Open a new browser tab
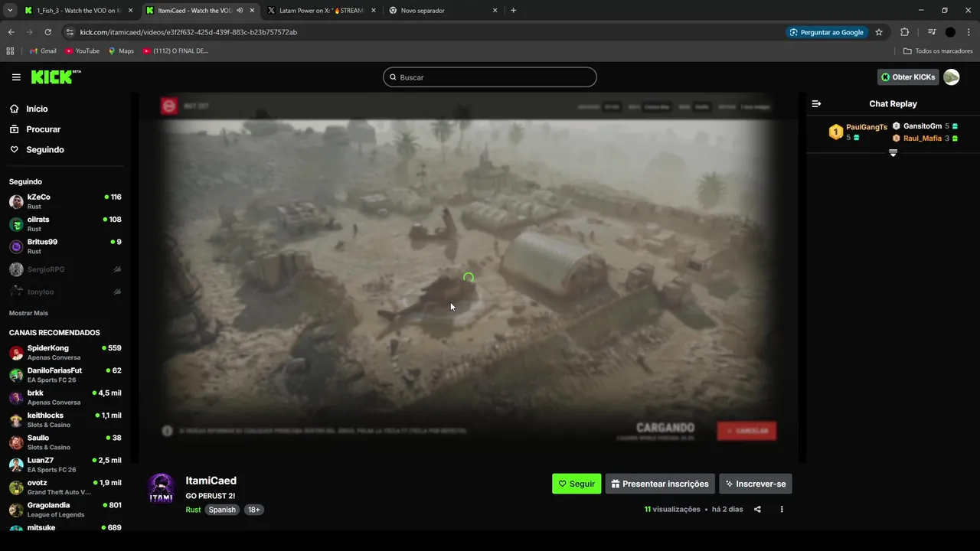This screenshot has width=980, height=551. click(x=513, y=11)
